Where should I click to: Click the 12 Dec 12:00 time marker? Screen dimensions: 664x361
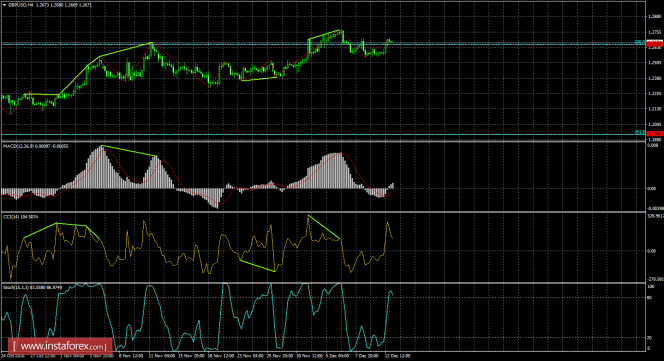click(398, 356)
